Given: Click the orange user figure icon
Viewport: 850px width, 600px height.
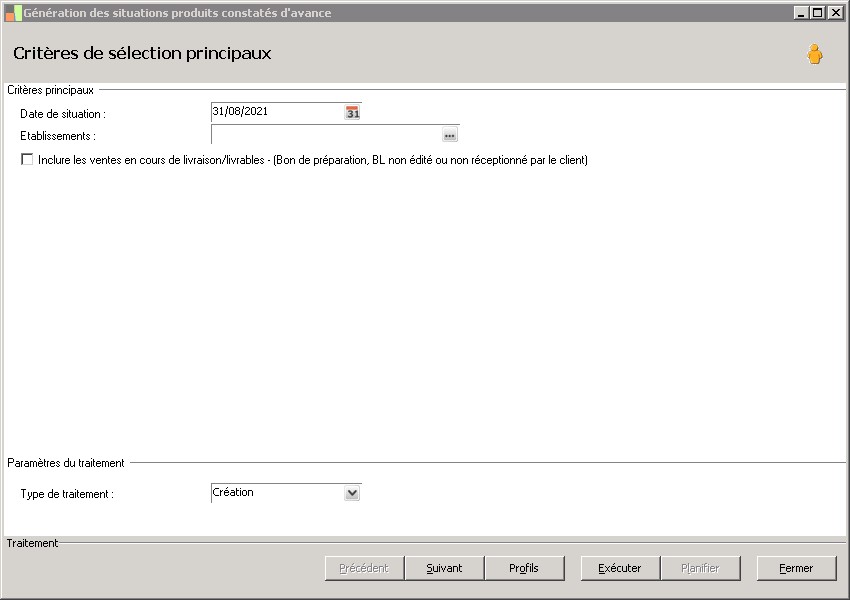Looking at the screenshot, I should (x=814, y=54).
